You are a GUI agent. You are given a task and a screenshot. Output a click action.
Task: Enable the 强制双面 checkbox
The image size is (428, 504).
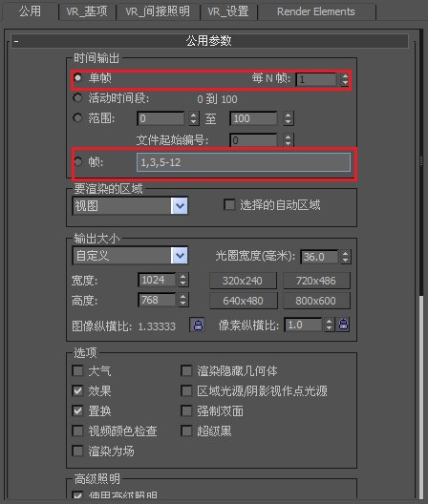[186, 410]
